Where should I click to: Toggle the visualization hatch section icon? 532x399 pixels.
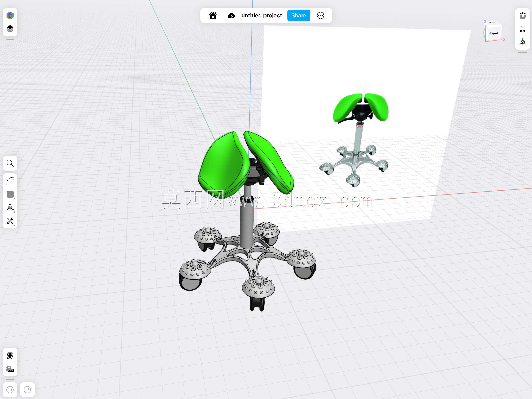(x=10, y=355)
